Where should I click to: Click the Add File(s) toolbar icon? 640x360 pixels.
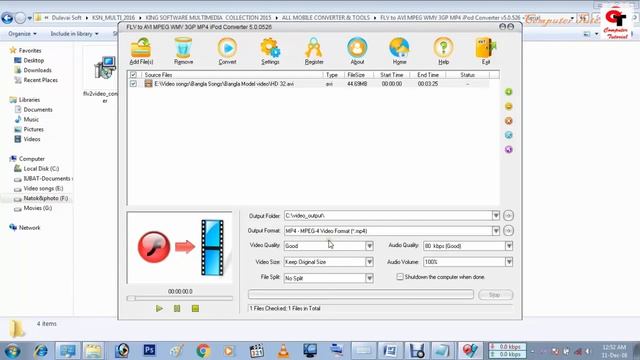(x=141, y=51)
